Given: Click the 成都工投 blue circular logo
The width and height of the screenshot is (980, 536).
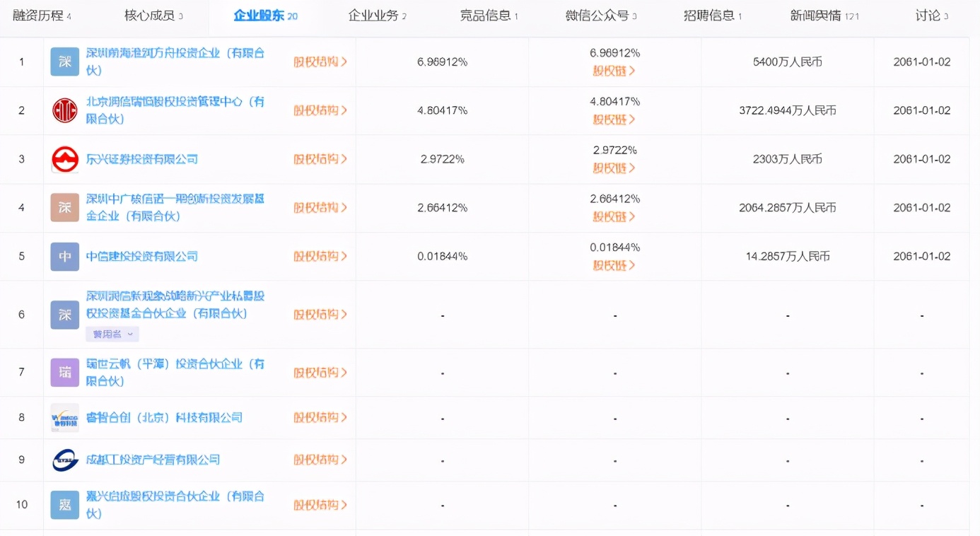Looking at the screenshot, I should 64,460.
